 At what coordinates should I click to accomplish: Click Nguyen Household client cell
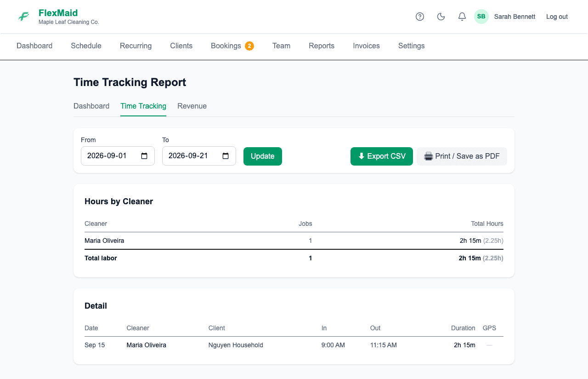pyautogui.click(x=236, y=345)
